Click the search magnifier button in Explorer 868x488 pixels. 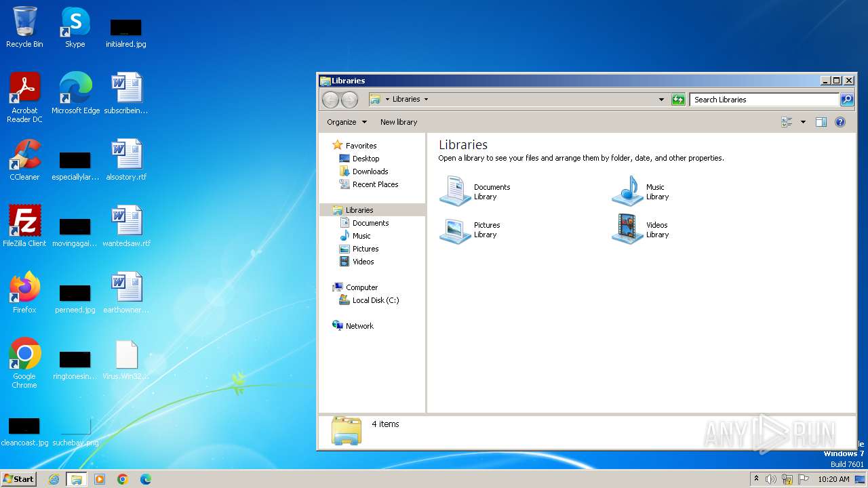tap(847, 100)
